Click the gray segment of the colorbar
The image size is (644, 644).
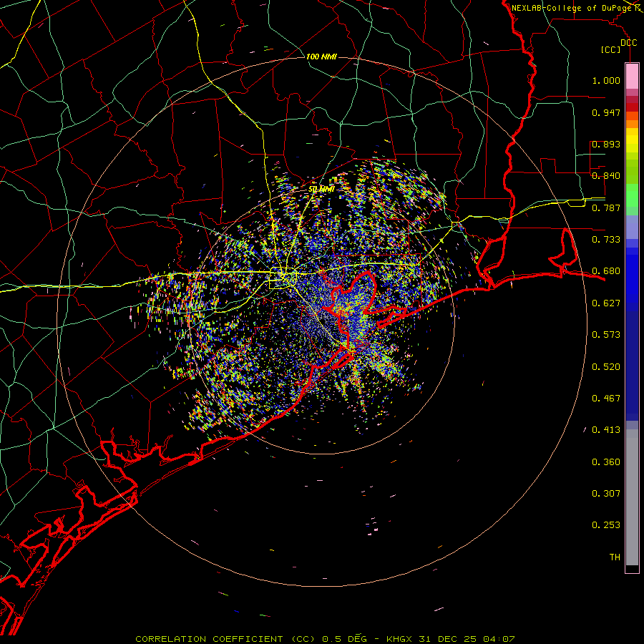[x=632, y=497]
